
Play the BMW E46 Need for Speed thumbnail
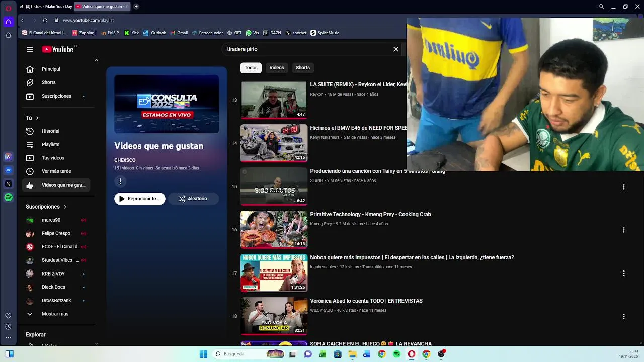point(274,143)
